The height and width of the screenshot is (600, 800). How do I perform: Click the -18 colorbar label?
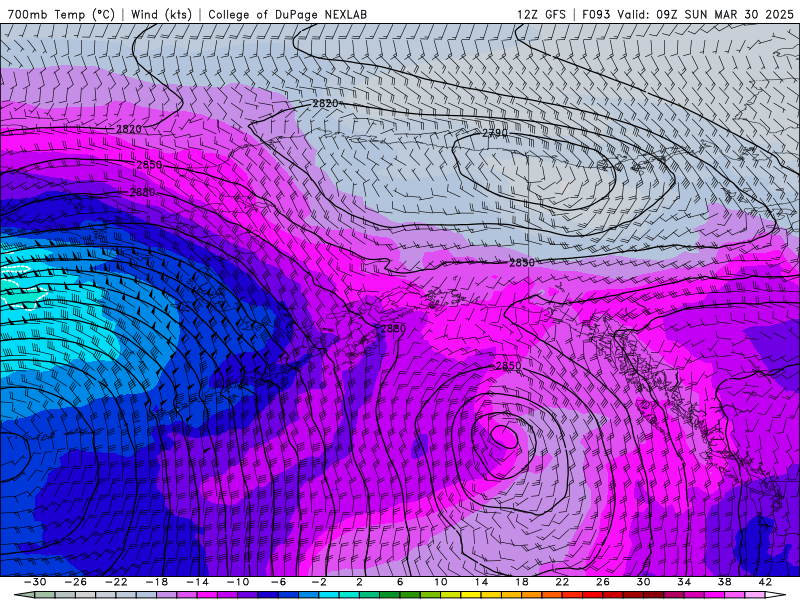click(x=157, y=582)
